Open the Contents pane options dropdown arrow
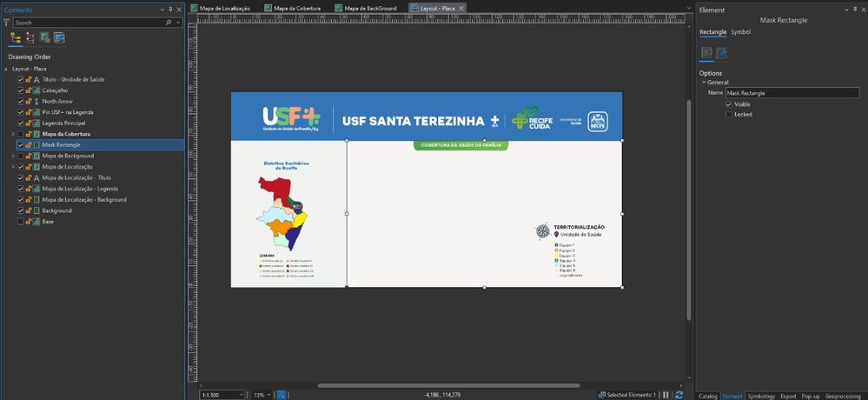The image size is (868, 400). 162,10
